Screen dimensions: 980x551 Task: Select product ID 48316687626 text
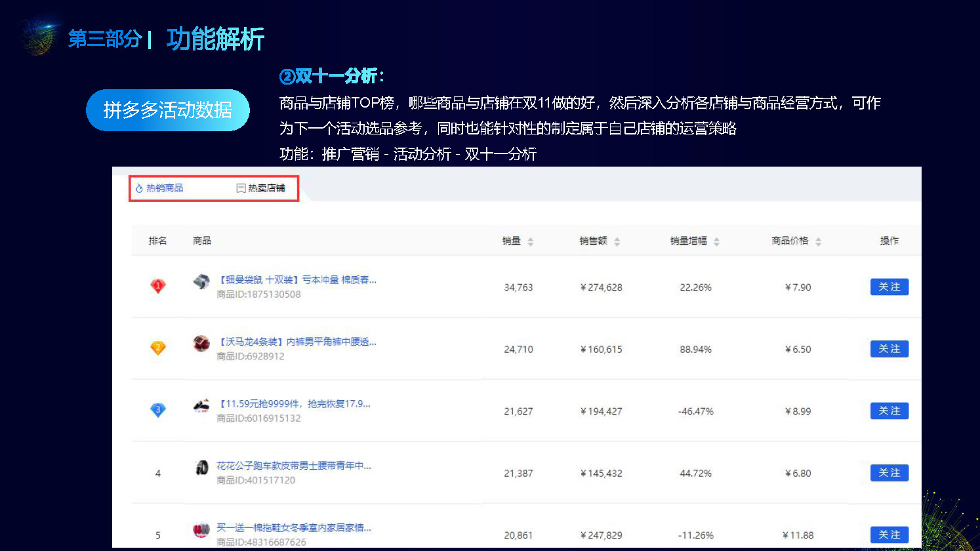click(261, 542)
